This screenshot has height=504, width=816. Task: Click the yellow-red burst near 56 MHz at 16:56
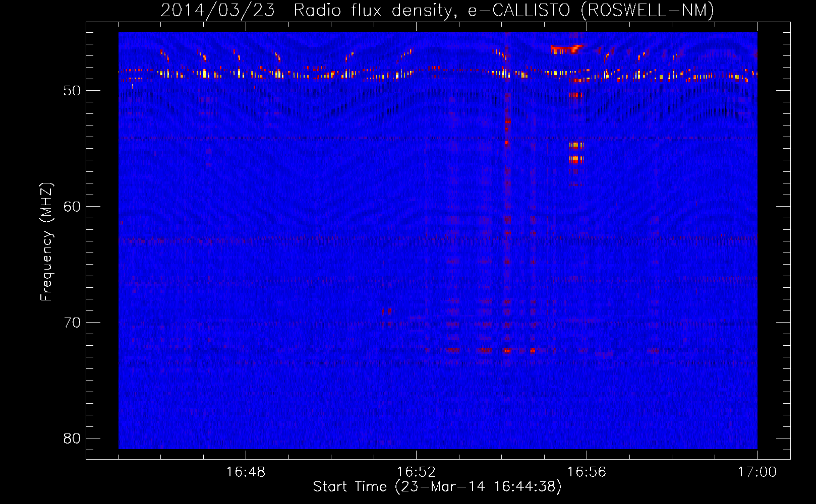click(x=576, y=159)
